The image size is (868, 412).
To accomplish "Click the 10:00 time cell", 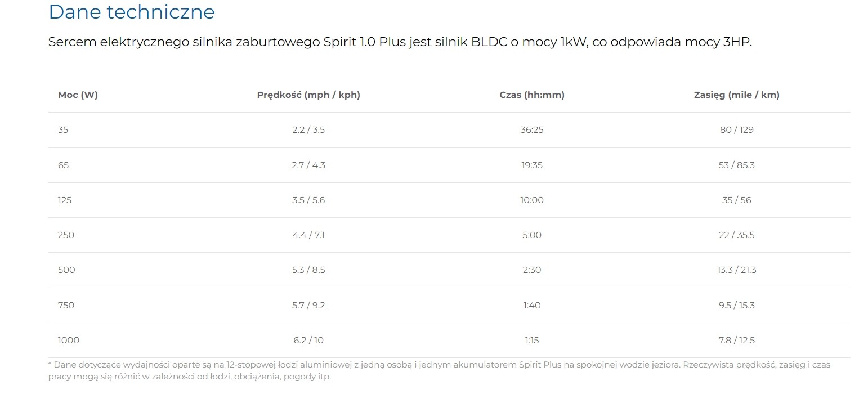I will pyautogui.click(x=532, y=200).
